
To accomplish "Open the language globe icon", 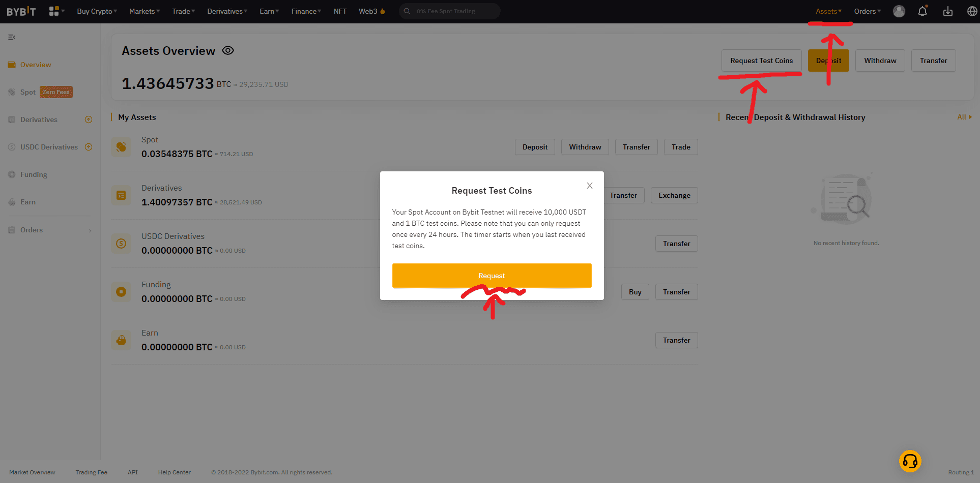I will pyautogui.click(x=972, y=11).
